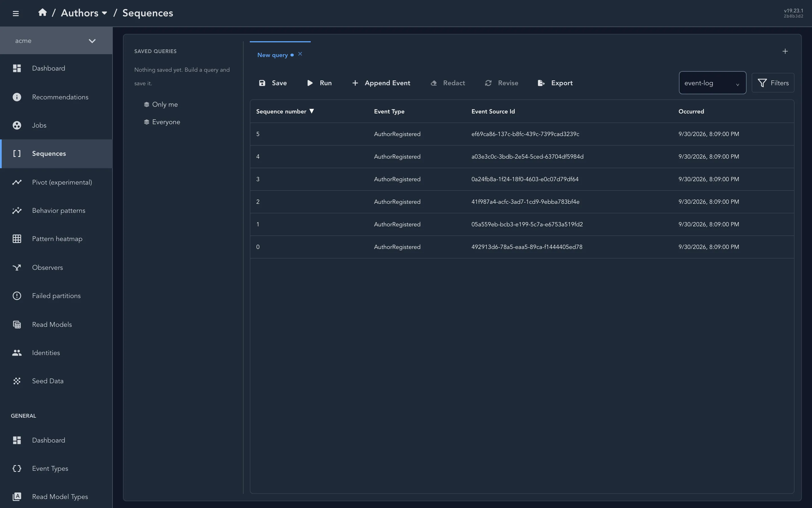Expand the acme tenant selector
This screenshot has height=508, width=812.
point(56,41)
